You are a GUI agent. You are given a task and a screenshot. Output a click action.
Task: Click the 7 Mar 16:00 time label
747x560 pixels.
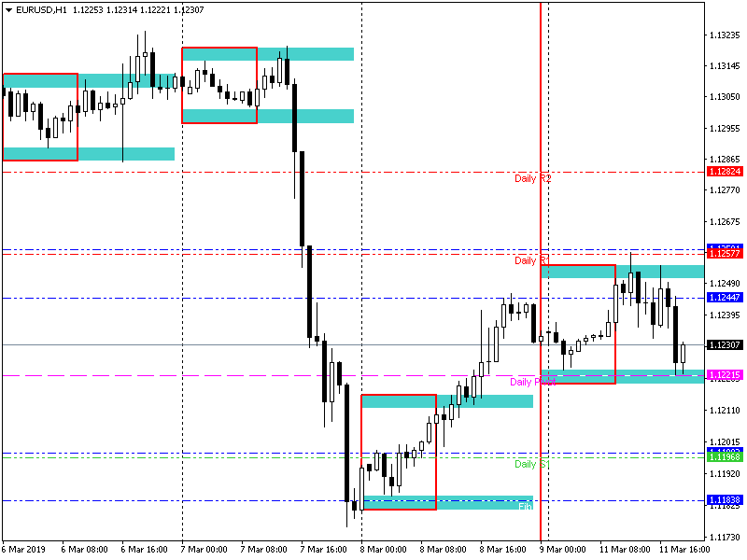click(x=324, y=549)
